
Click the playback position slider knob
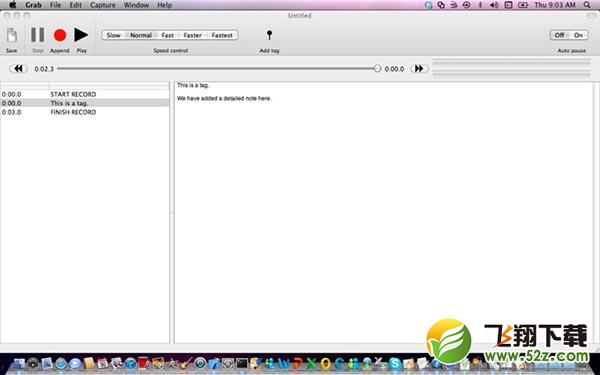click(x=377, y=68)
